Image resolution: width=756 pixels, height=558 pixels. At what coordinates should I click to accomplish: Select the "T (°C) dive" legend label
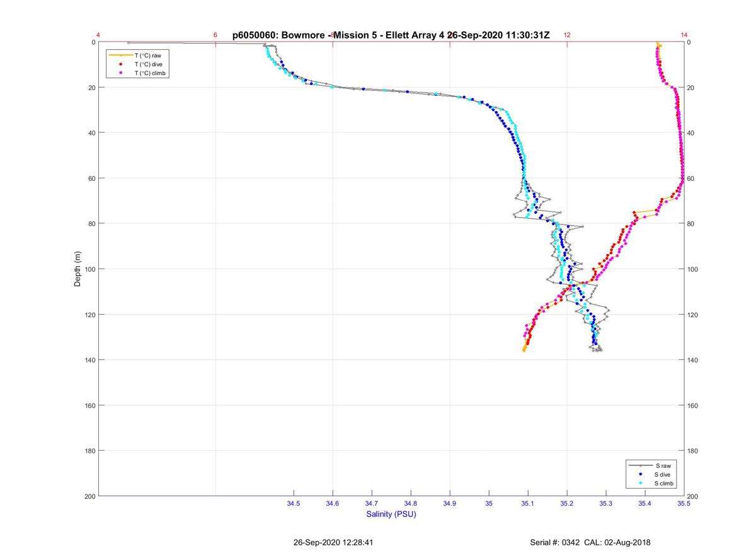tap(149, 64)
